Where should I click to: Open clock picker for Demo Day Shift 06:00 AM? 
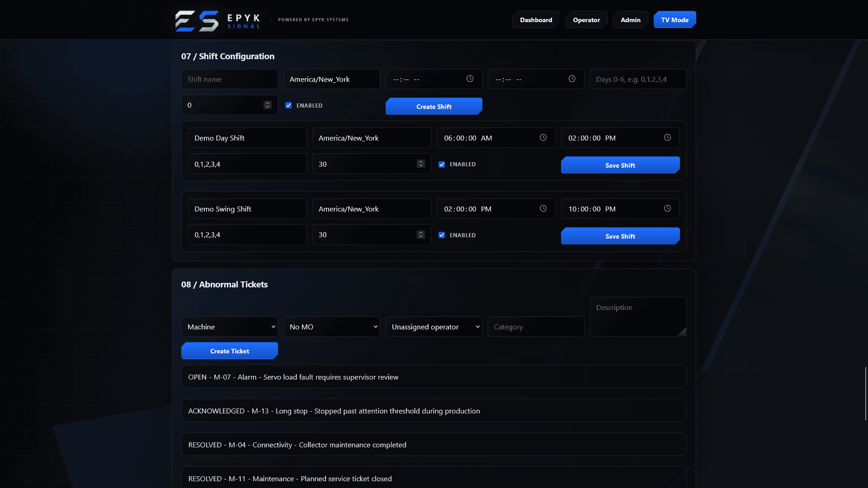coord(543,137)
